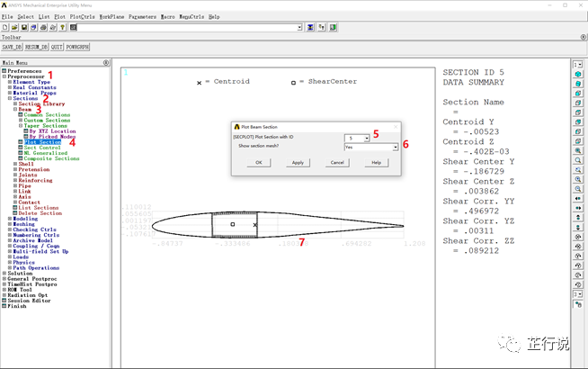Click into the command input field
The height and width of the screenshot is (369, 588).
186,27
